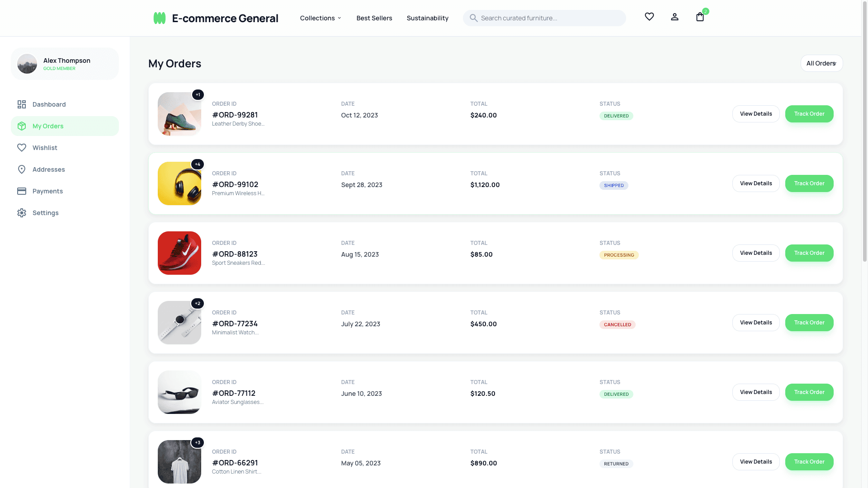This screenshot has height=488, width=868.
Task: Select the Dashboard icon in the sidebar
Action: [22, 104]
